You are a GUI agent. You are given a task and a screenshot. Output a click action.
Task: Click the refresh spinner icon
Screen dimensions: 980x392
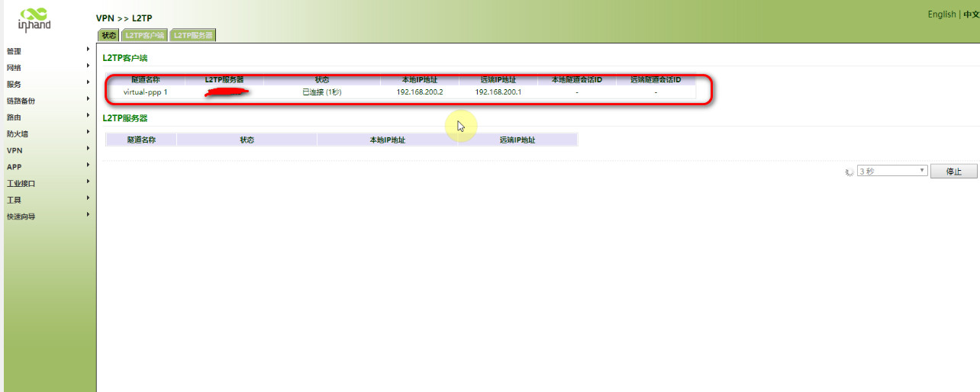click(849, 172)
